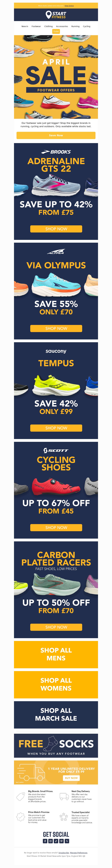Open the Instagram social icon
Image resolution: width=112 pixels, height=868 pixels.
coord(50,841)
